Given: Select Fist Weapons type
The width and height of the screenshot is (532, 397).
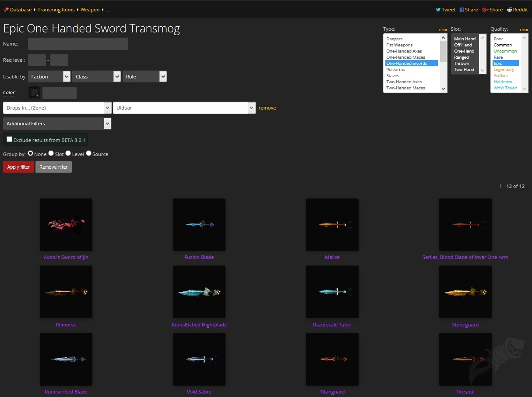Looking at the screenshot, I should coord(399,45).
